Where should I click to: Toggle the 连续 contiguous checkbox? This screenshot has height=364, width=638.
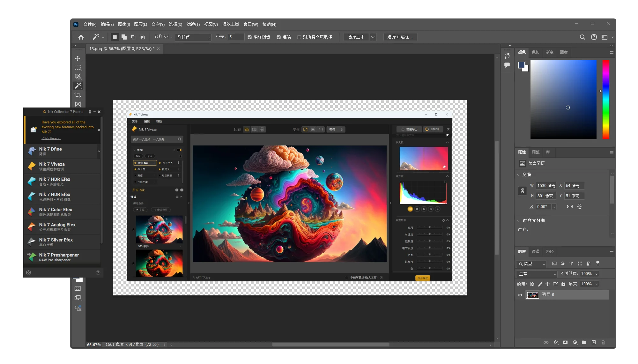[278, 37]
